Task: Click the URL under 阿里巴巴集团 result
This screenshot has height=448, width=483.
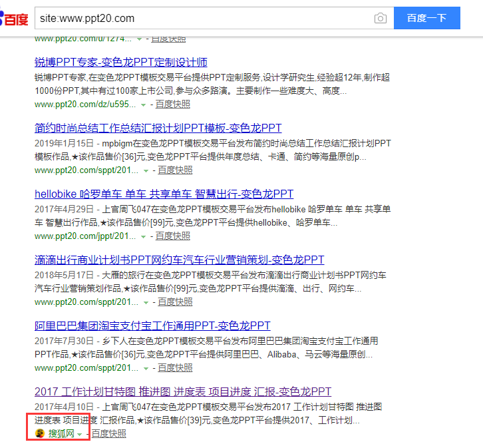Action: point(86,368)
